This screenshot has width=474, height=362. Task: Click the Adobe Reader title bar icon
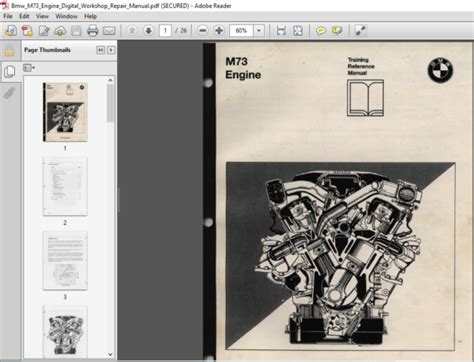pos(5,5)
